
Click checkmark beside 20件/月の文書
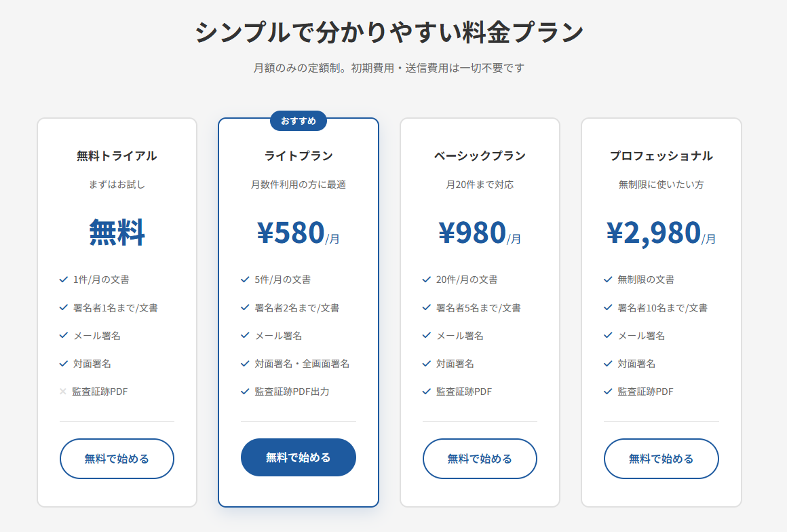tap(427, 280)
